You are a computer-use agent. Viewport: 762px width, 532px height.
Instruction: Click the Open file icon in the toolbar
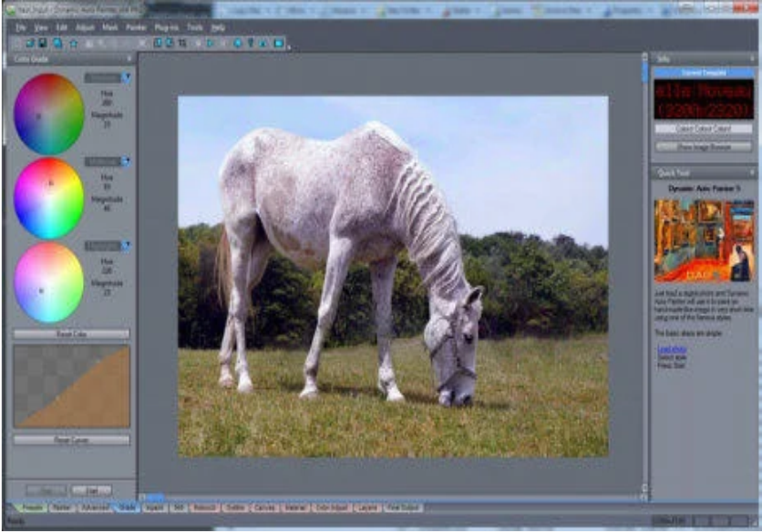click(x=30, y=43)
